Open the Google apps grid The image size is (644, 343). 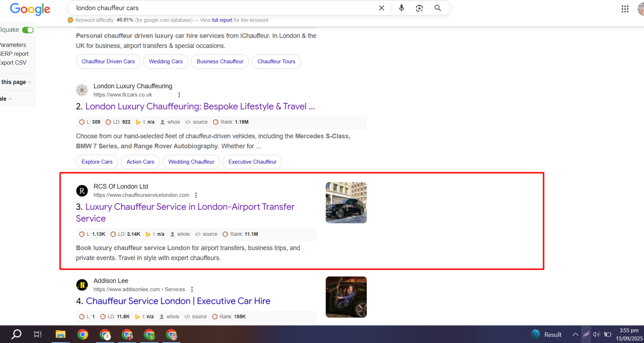[x=625, y=9]
